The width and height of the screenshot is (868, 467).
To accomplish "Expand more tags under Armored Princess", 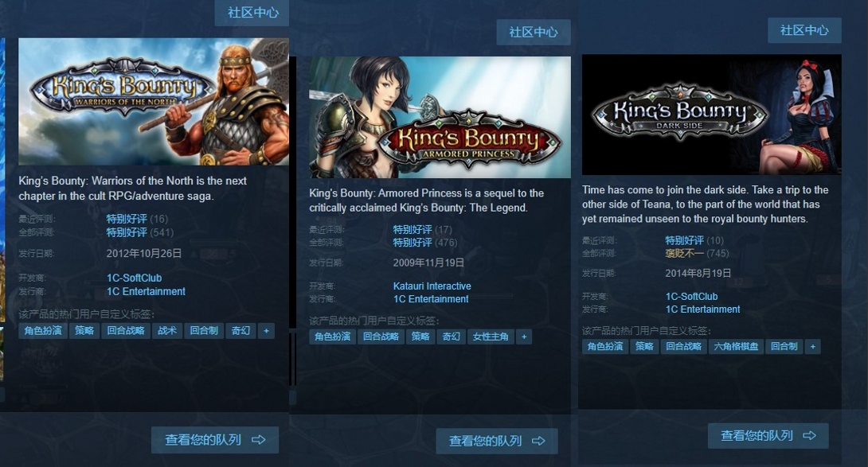I will click(524, 337).
